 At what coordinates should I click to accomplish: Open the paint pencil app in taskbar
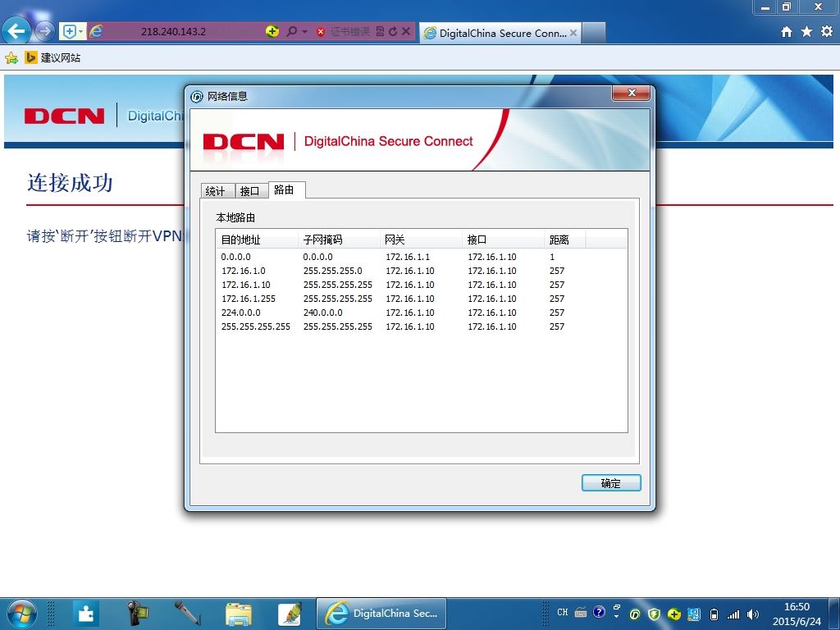[x=290, y=614]
